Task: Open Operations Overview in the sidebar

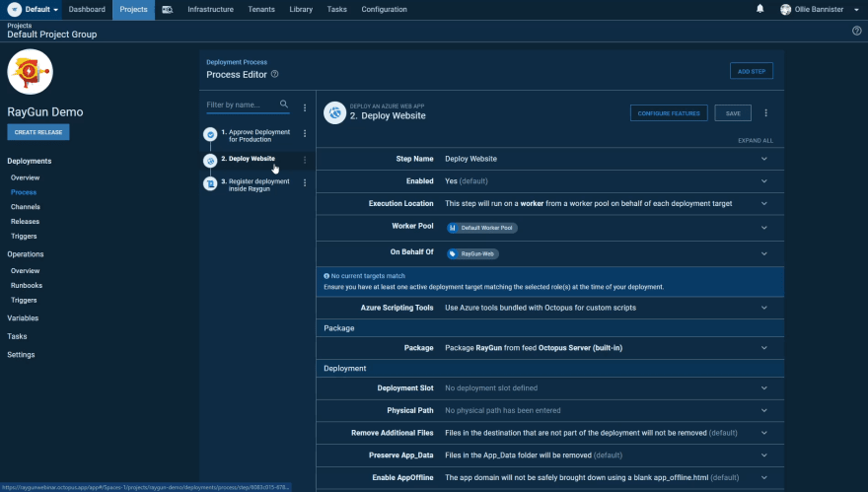Action: click(x=25, y=270)
